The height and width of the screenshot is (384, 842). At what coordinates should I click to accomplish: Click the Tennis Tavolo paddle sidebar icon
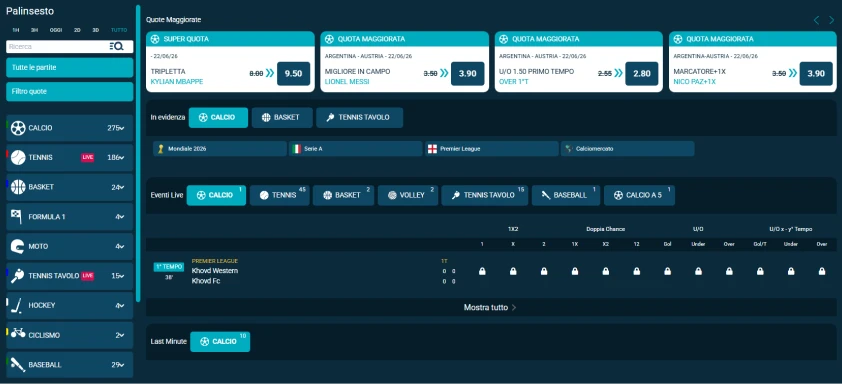pos(18,276)
